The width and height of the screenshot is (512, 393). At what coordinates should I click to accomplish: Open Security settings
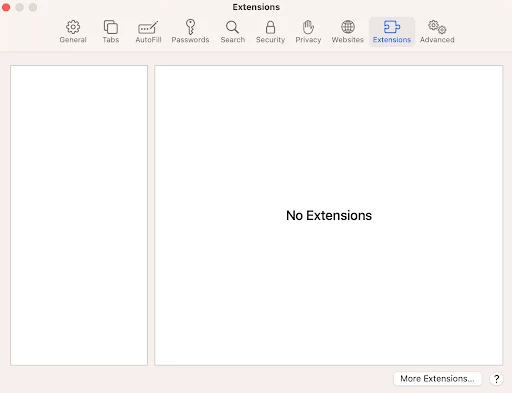click(270, 32)
